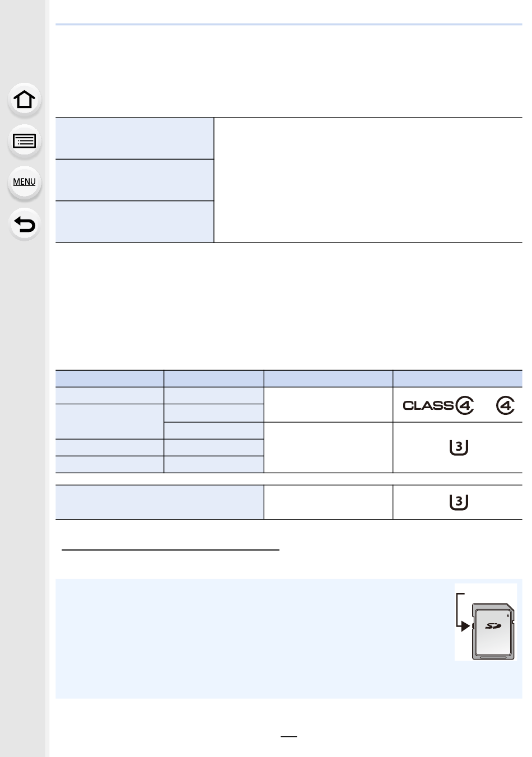Click the circled 4 speed class symbol
Image resolution: width=532 pixels, height=757 pixels.
pyautogui.click(x=505, y=405)
